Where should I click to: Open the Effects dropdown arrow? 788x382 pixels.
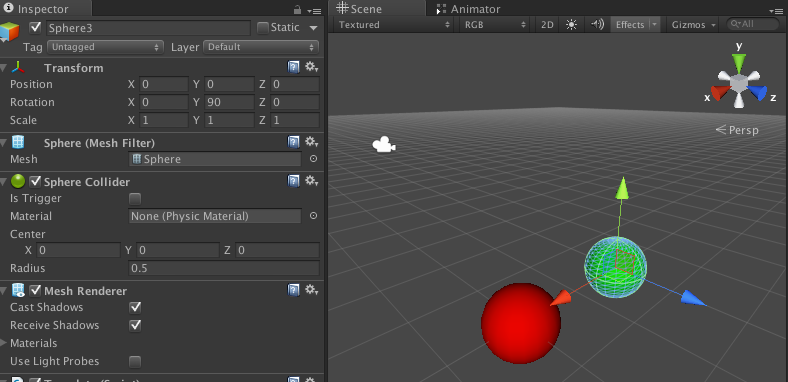tap(654, 25)
